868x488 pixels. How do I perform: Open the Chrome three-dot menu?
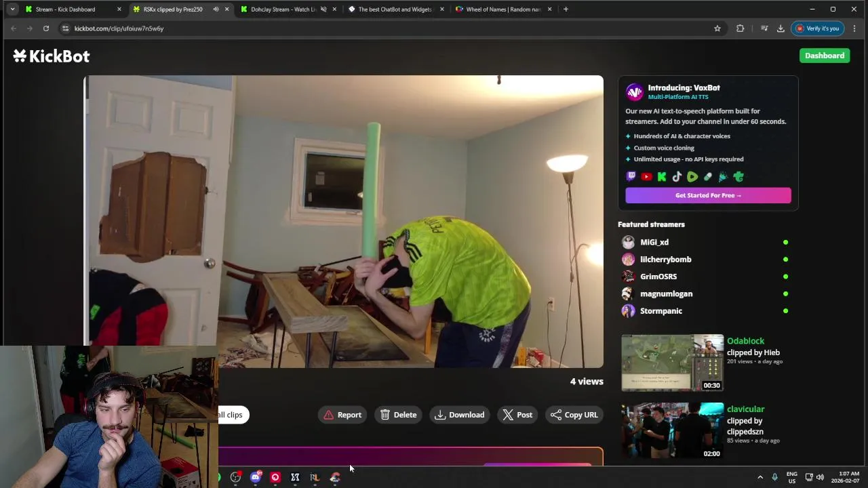(854, 28)
